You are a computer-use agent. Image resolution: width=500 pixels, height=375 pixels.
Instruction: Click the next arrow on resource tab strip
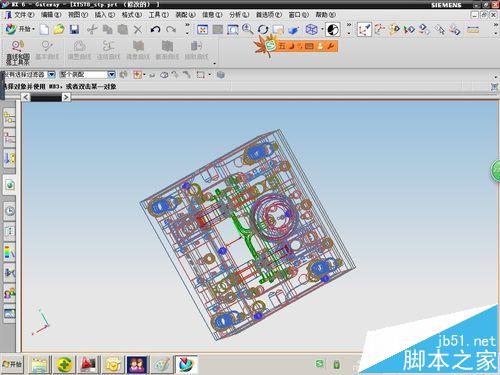[x=66, y=97]
